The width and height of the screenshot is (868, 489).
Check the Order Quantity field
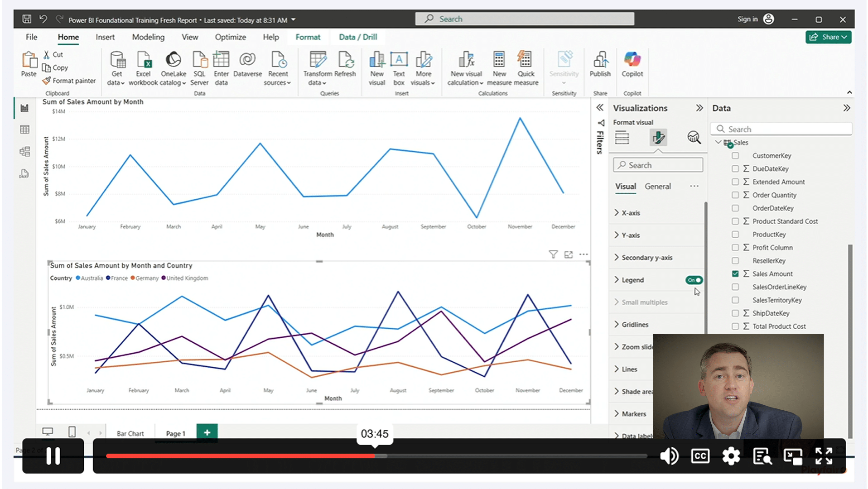coord(735,195)
